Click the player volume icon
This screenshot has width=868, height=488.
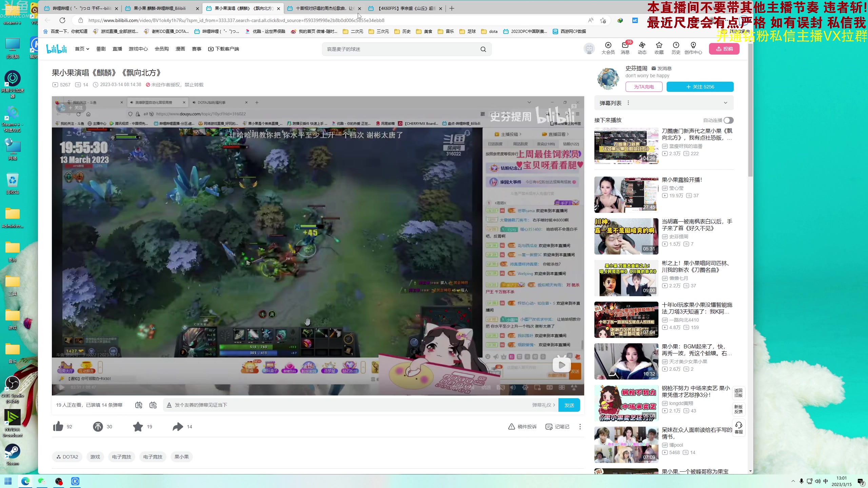coord(513,387)
